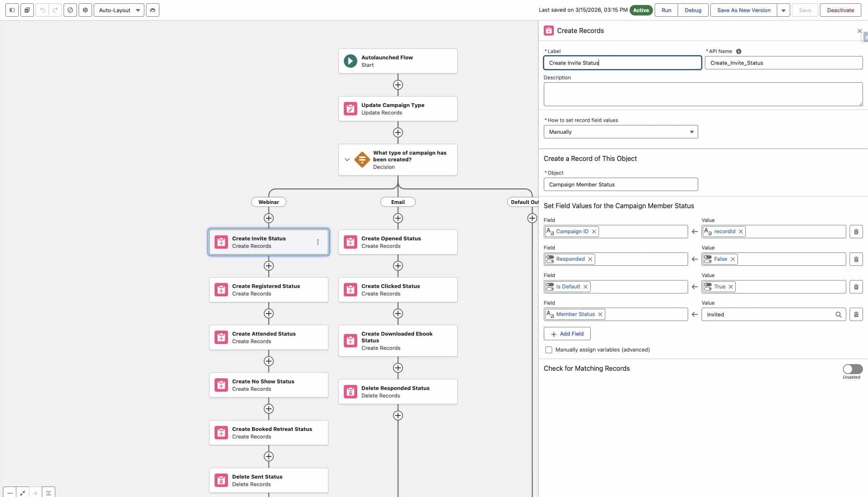Open dropdown arrow beside Save As New Version
Image resolution: width=868 pixels, height=497 pixels.
[x=783, y=10]
